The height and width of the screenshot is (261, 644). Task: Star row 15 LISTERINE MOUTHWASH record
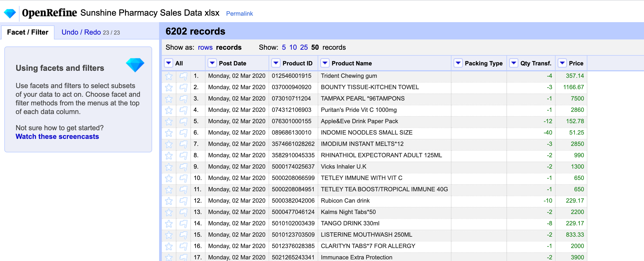[169, 235]
